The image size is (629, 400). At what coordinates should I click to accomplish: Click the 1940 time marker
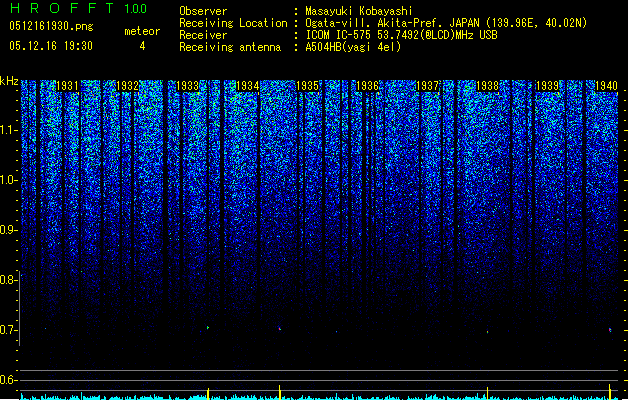607,86
